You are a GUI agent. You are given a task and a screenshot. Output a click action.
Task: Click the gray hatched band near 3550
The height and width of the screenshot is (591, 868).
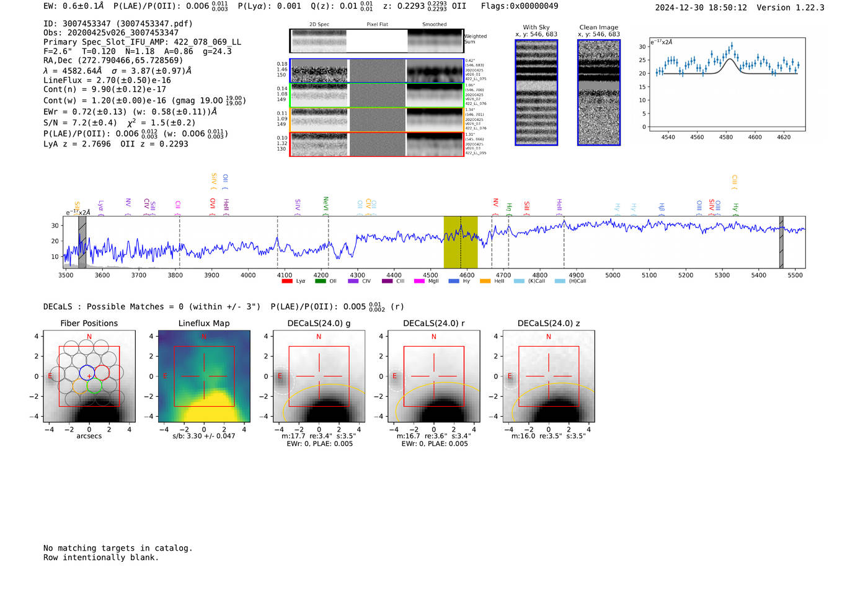(x=82, y=242)
